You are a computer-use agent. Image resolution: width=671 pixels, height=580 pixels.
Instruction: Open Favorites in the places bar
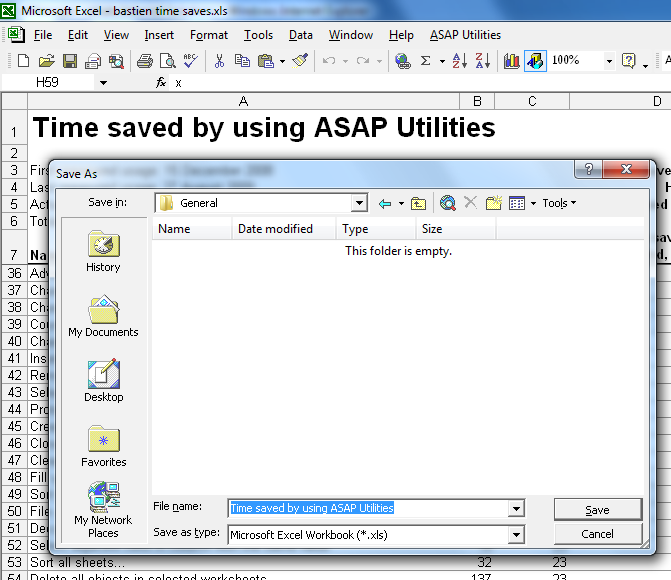104,446
